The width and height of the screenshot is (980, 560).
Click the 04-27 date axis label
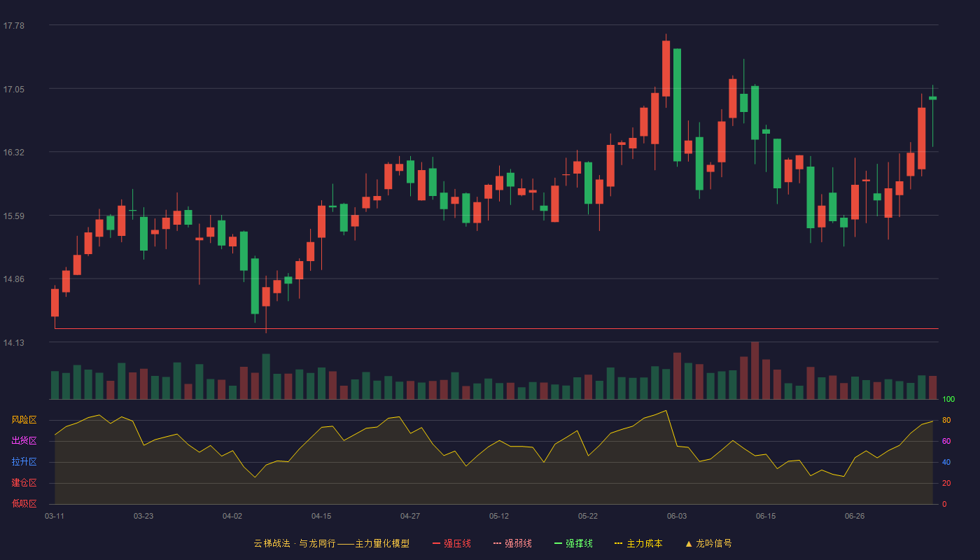(410, 516)
